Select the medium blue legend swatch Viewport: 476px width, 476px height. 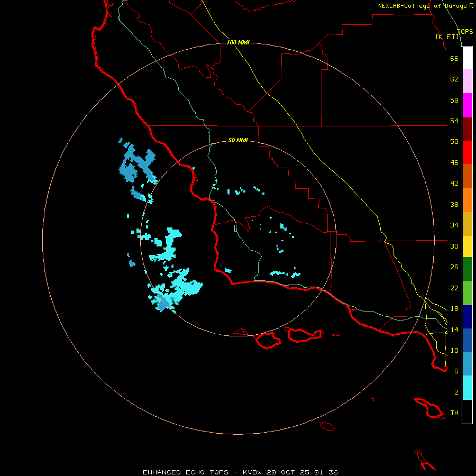467,340
